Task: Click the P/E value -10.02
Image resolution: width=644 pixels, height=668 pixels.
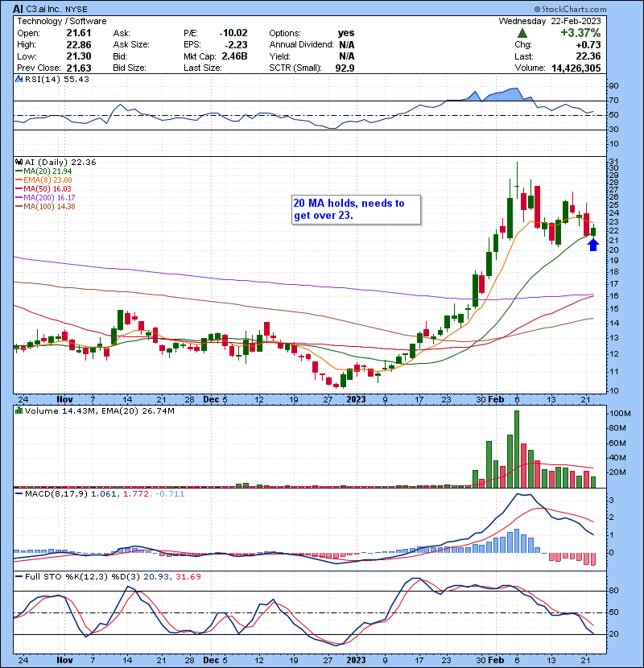Action: 233,33
